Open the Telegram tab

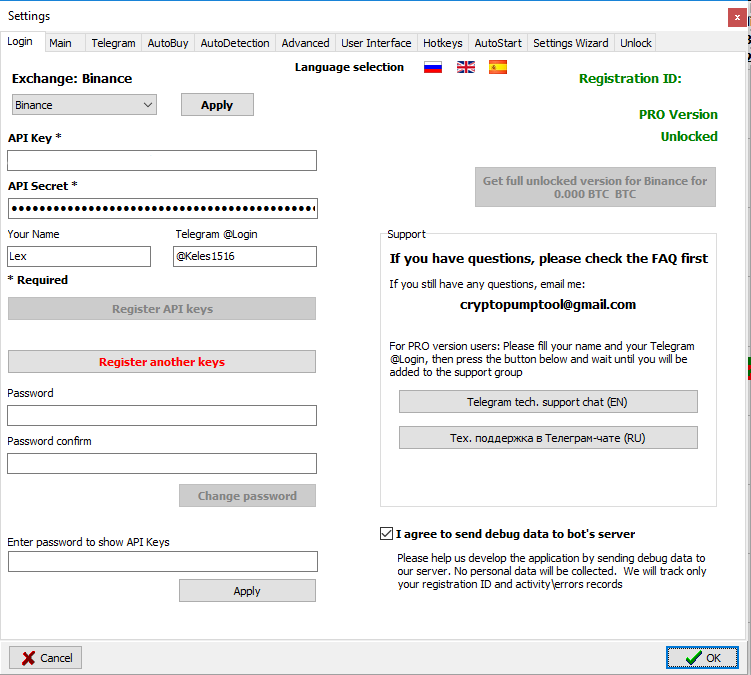point(114,43)
